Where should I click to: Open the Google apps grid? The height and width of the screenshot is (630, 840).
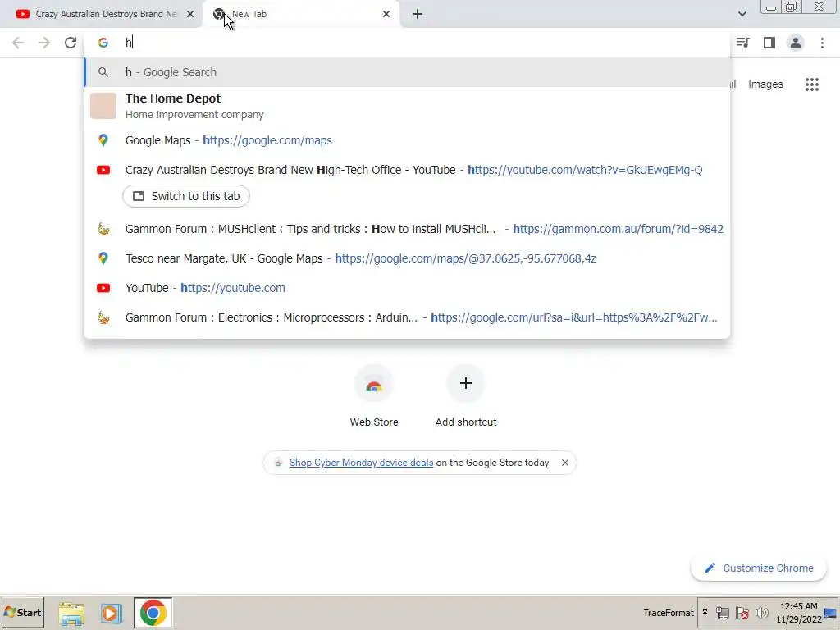(811, 84)
